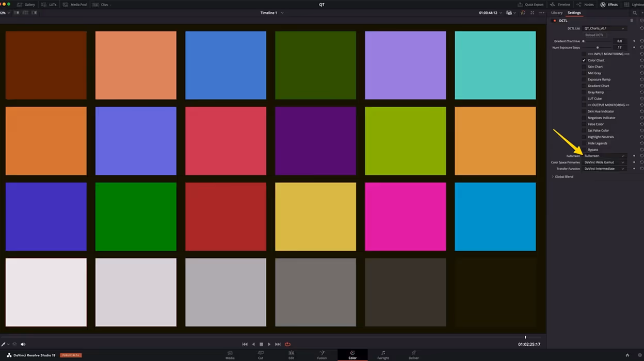Image resolution: width=644 pixels, height=361 pixels.
Task: Disable the DCTL effect red toggle
Action: [555, 21]
